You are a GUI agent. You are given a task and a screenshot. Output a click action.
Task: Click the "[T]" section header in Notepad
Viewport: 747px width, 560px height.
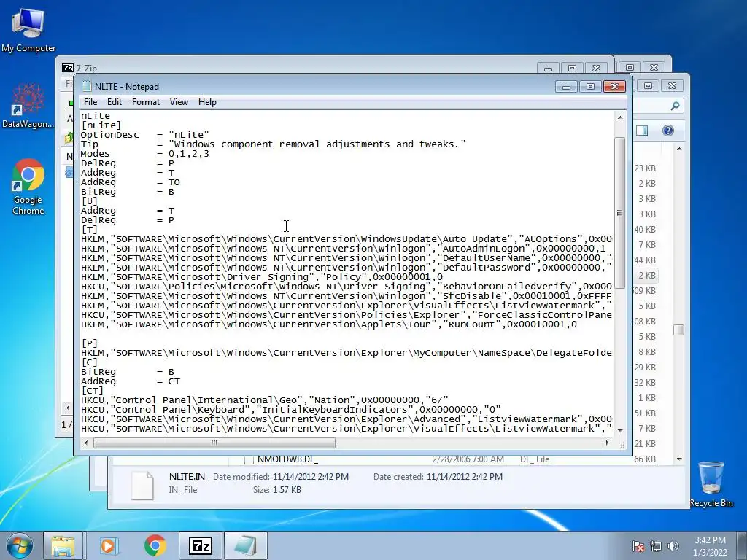point(89,230)
